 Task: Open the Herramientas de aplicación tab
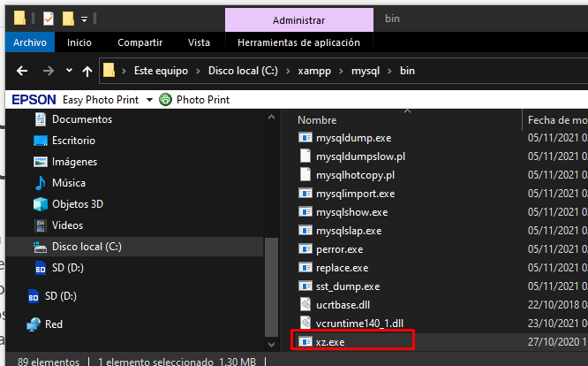pos(298,42)
